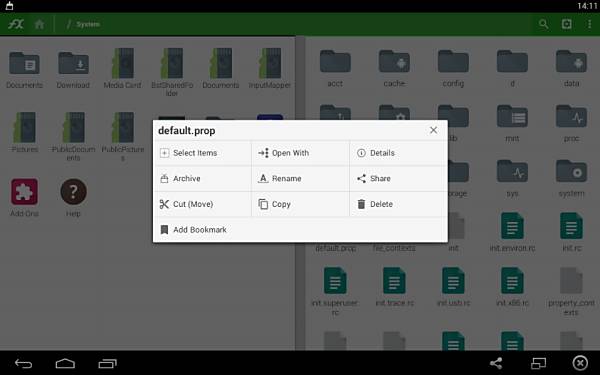Open Media Card item
The image size is (600, 375).
(x=122, y=69)
